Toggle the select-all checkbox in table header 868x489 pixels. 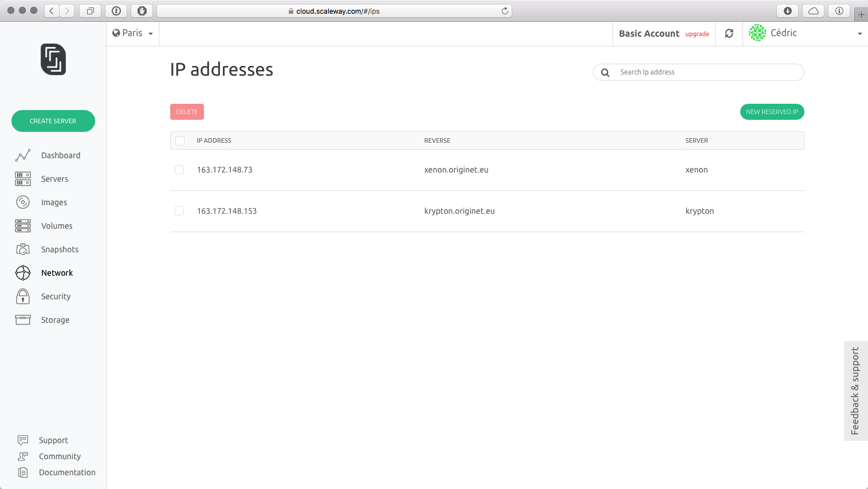point(180,141)
